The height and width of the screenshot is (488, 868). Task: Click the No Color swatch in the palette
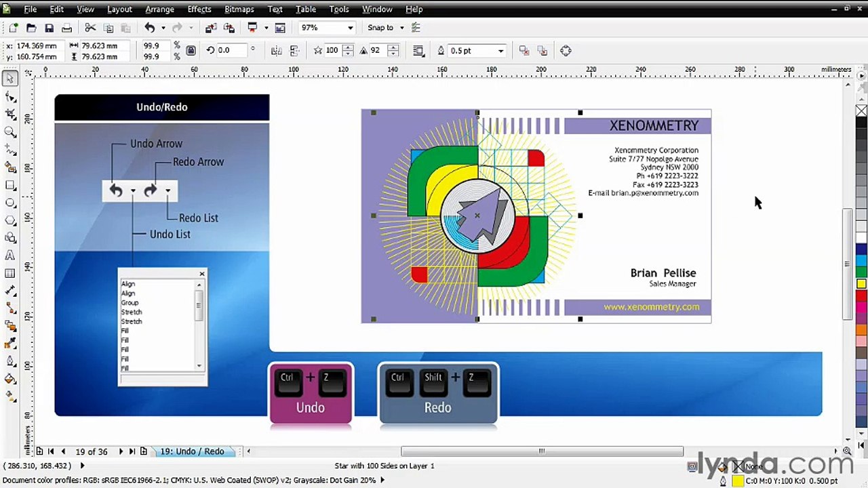(x=861, y=110)
